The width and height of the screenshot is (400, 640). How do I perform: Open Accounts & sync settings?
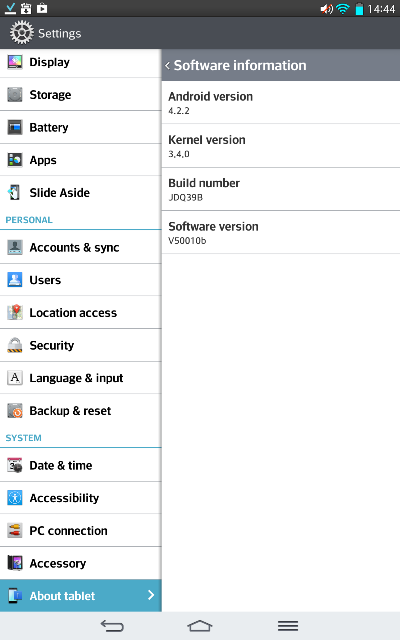[81, 247]
